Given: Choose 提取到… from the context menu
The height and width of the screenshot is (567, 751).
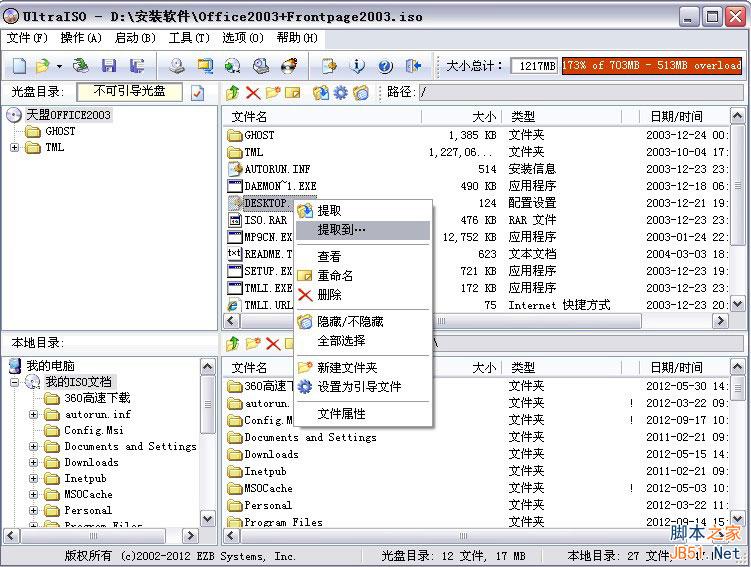Looking at the screenshot, I should 363,230.
